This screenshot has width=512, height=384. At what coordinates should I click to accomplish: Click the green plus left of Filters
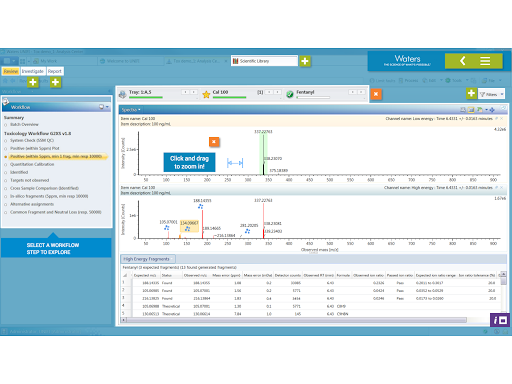click(x=471, y=93)
